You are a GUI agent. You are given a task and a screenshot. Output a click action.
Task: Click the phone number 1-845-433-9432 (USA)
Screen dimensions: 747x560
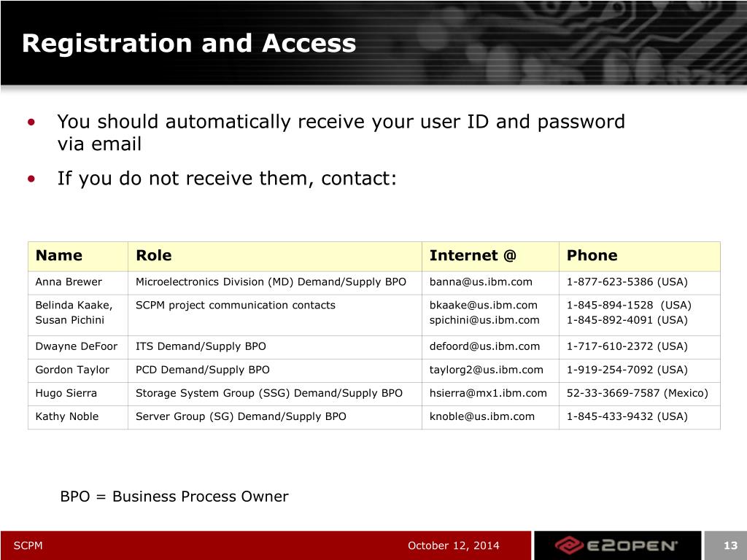point(627,416)
